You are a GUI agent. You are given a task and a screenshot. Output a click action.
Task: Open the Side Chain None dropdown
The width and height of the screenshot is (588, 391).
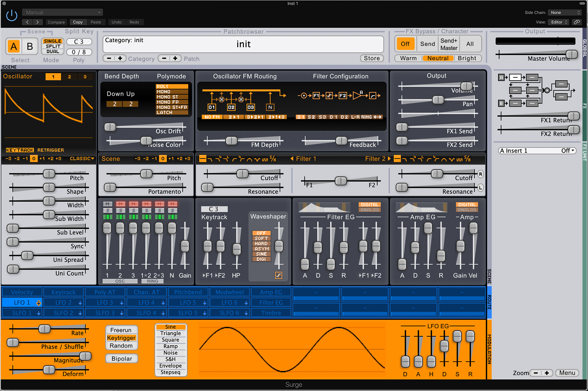pyautogui.click(x=565, y=13)
